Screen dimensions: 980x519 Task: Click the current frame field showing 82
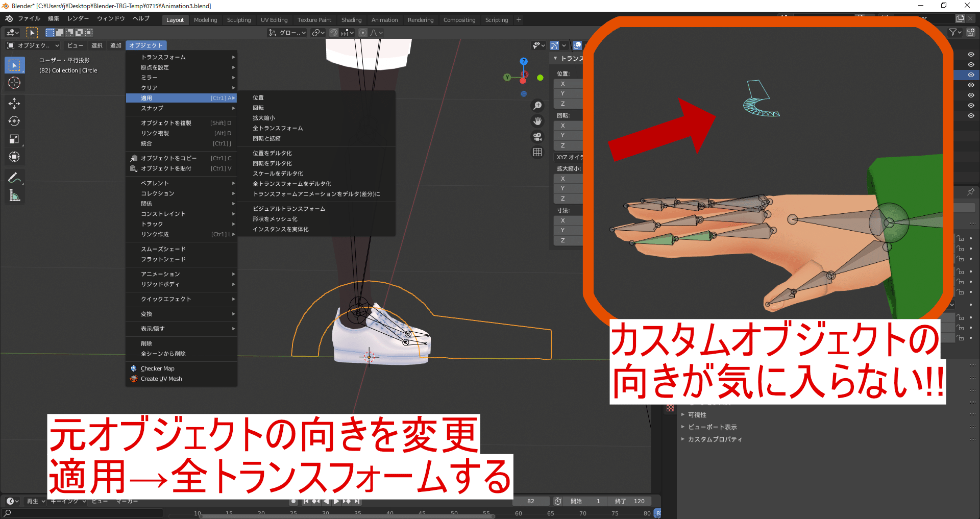tap(531, 501)
